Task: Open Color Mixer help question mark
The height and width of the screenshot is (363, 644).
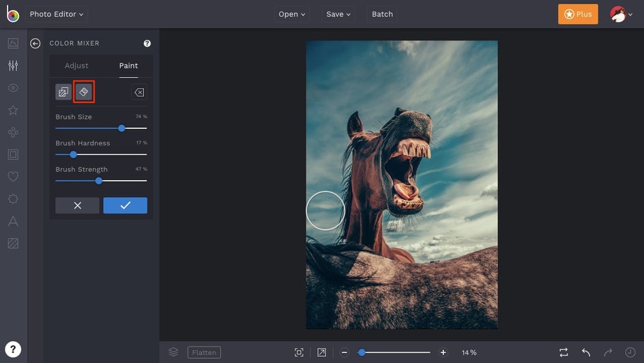Action: (x=147, y=43)
